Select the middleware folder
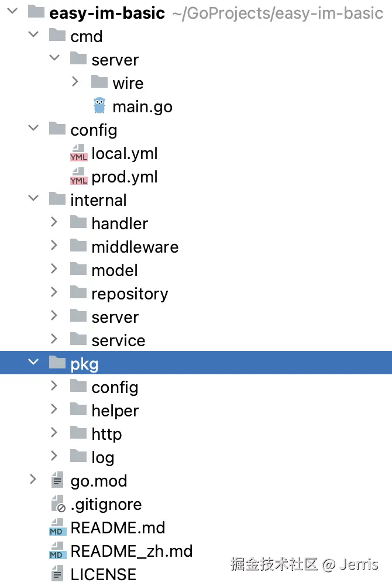Screen dimensions: 392x586 (135, 247)
